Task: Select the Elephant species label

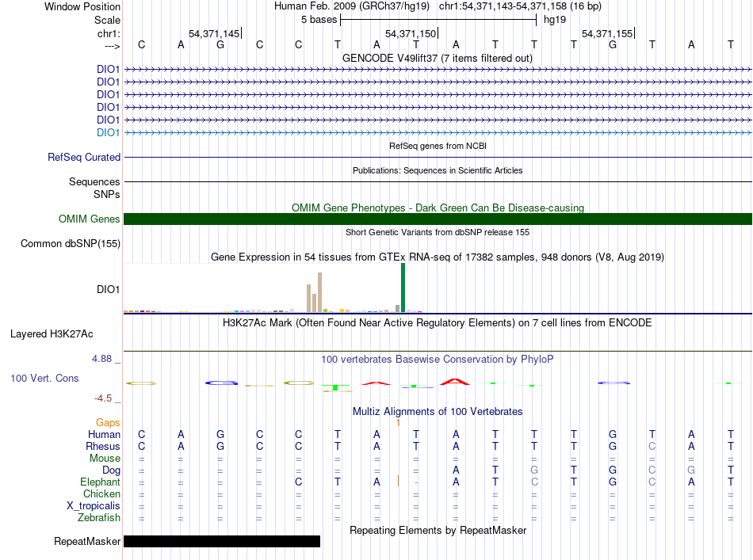Action: (100, 482)
